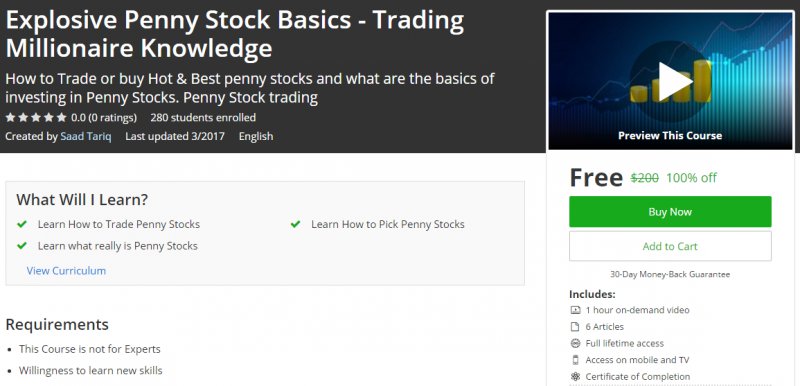Click checkmark beside Learn what really is
The image size is (800, 386).
pos(22,245)
